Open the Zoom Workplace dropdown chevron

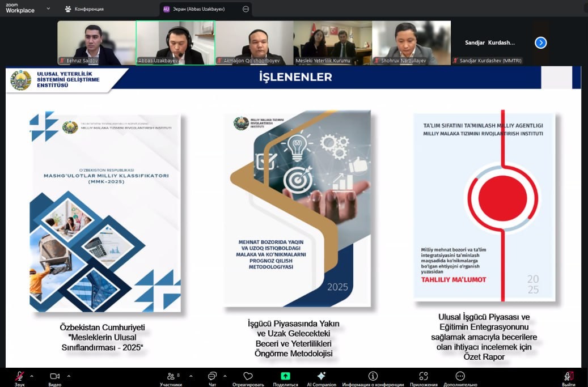48,9
